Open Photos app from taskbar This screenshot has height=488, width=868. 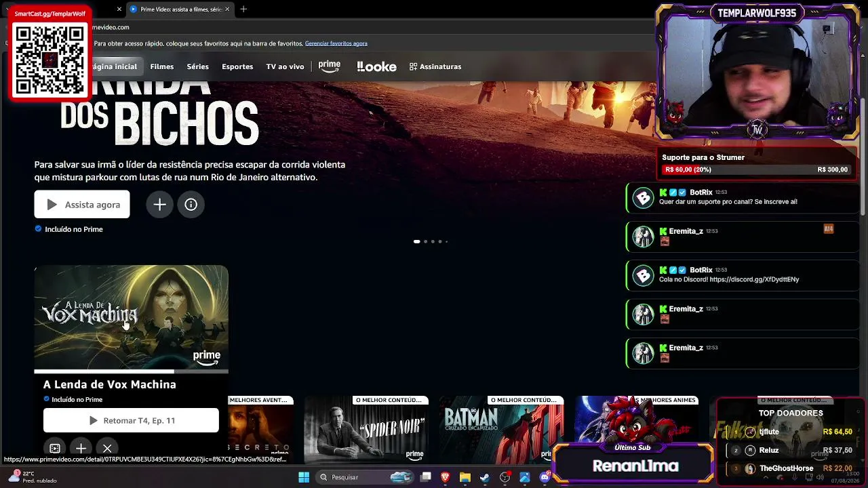525,477
